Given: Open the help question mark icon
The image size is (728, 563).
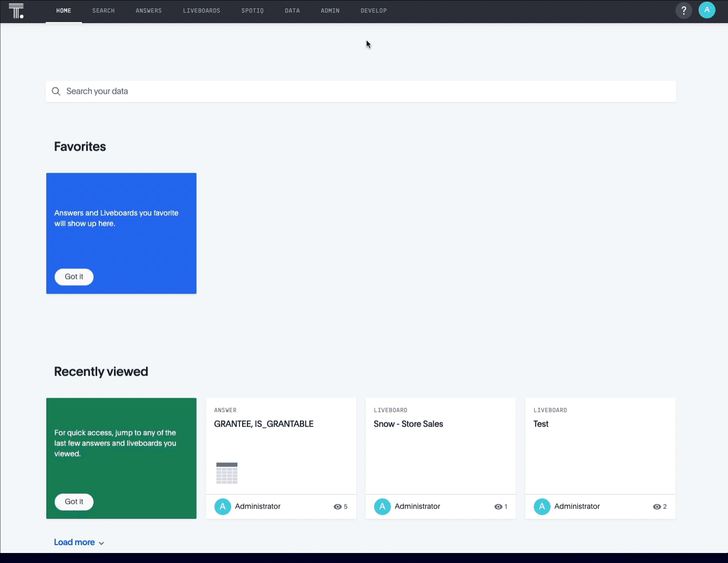Looking at the screenshot, I should [683, 11].
